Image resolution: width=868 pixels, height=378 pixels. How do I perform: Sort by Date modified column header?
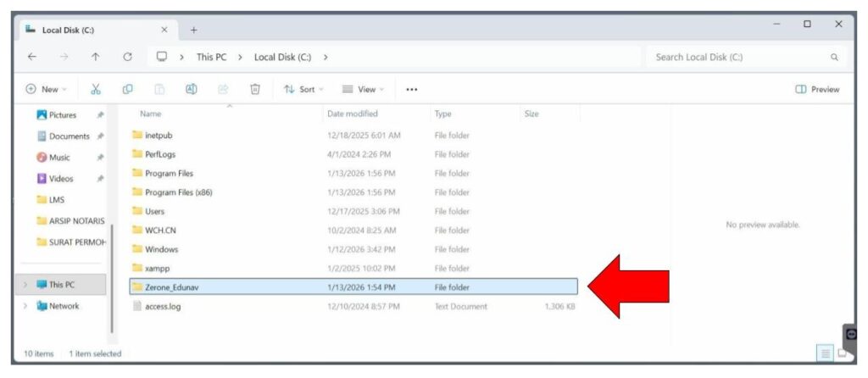point(353,114)
